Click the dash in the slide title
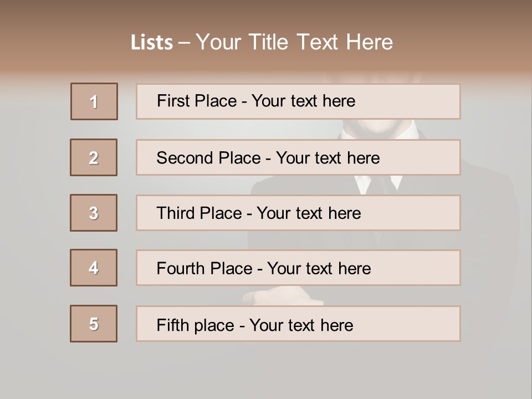Viewport: 532px width, 399px height. click(x=185, y=43)
